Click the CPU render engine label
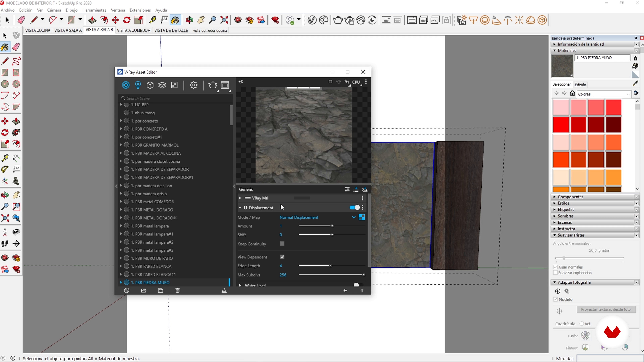Screen dimensions: 644x362 tap(356, 82)
